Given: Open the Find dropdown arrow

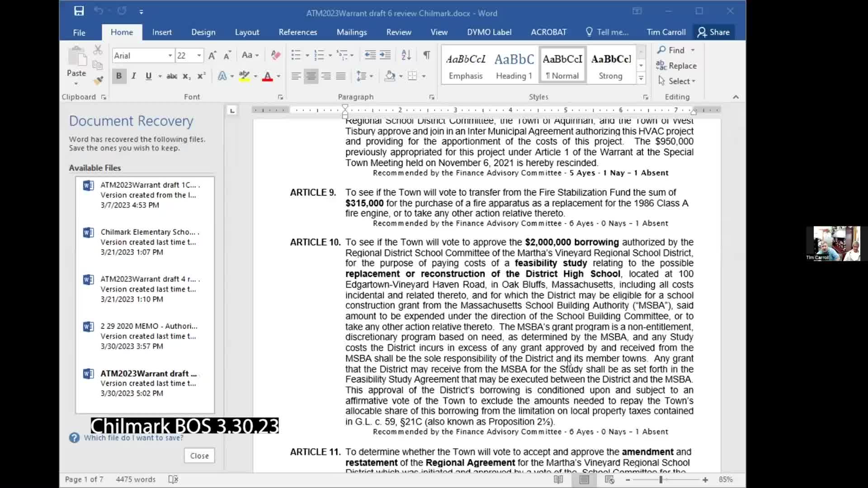Looking at the screenshot, I should click(693, 50).
